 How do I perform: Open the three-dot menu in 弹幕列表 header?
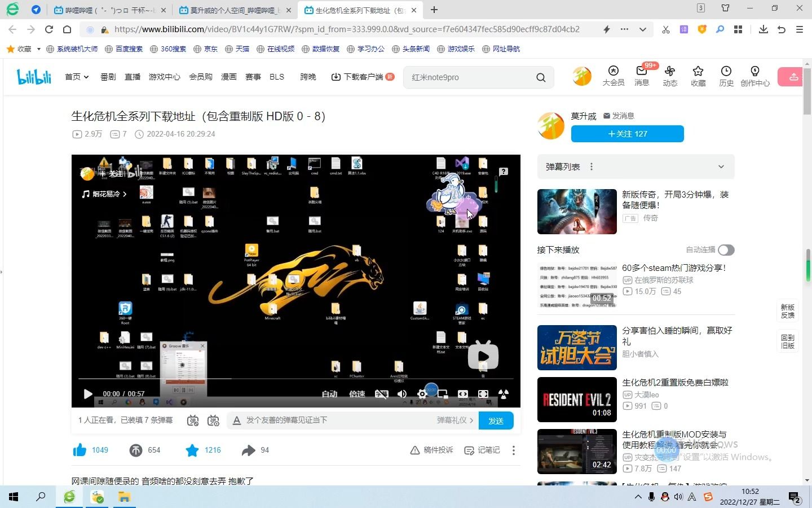592,167
